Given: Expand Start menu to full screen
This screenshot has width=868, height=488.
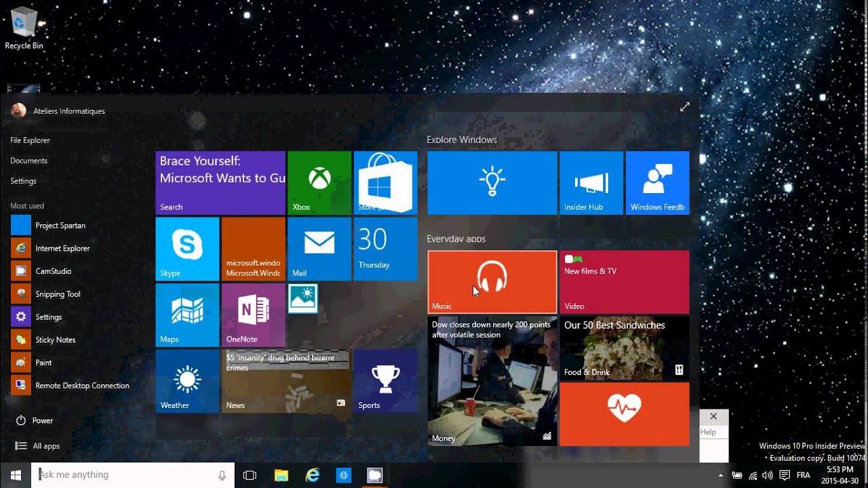Looking at the screenshot, I should [x=685, y=107].
